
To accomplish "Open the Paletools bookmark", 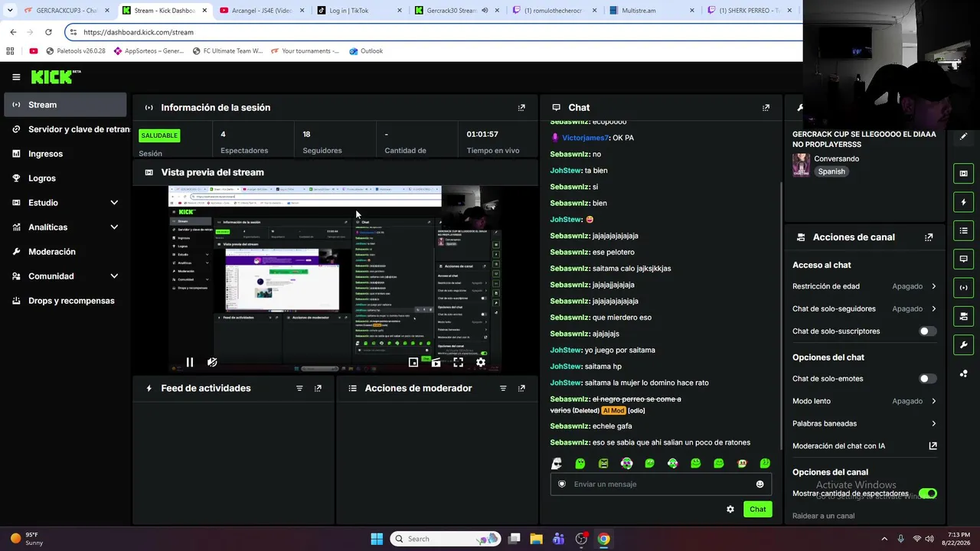I will 76,51.
